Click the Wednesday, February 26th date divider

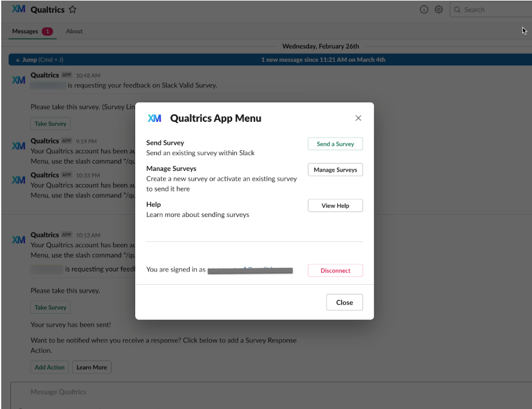[x=321, y=46]
